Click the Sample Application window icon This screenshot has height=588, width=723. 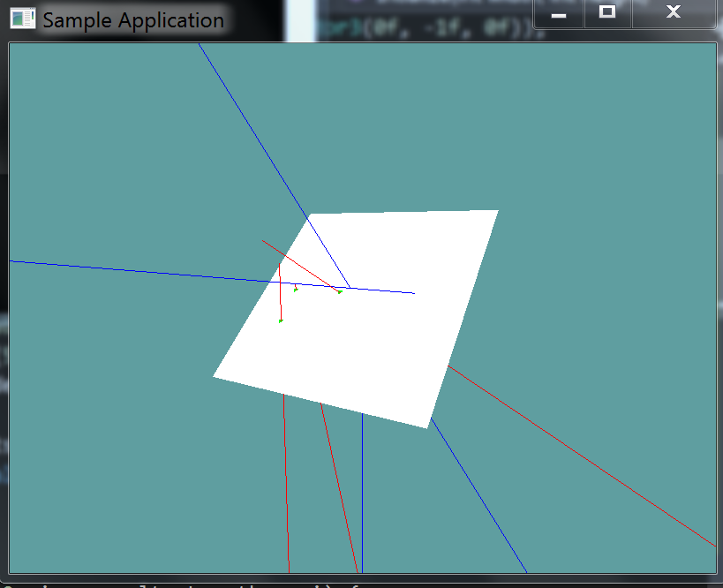point(22,19)
